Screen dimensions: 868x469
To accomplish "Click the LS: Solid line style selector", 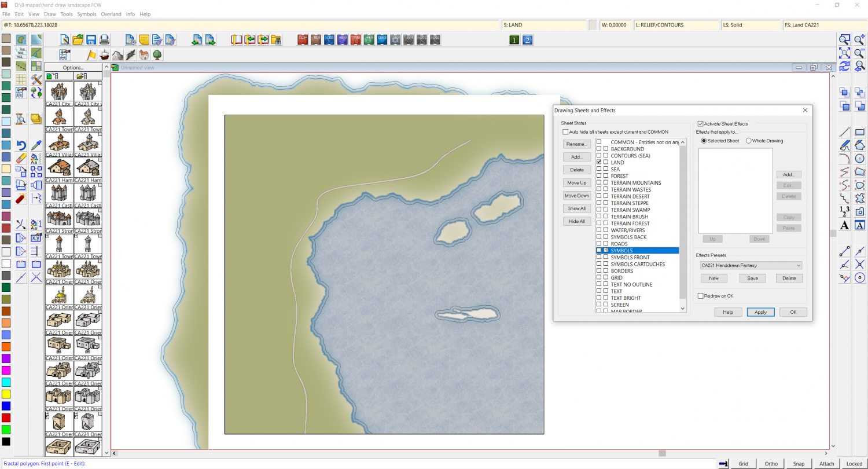I will pos(750,25).
